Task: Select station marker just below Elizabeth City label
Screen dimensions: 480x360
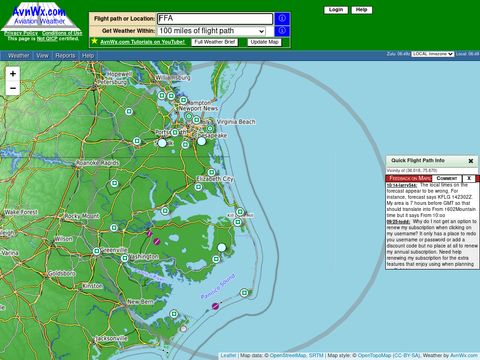Action: click(x=198, y=187)
